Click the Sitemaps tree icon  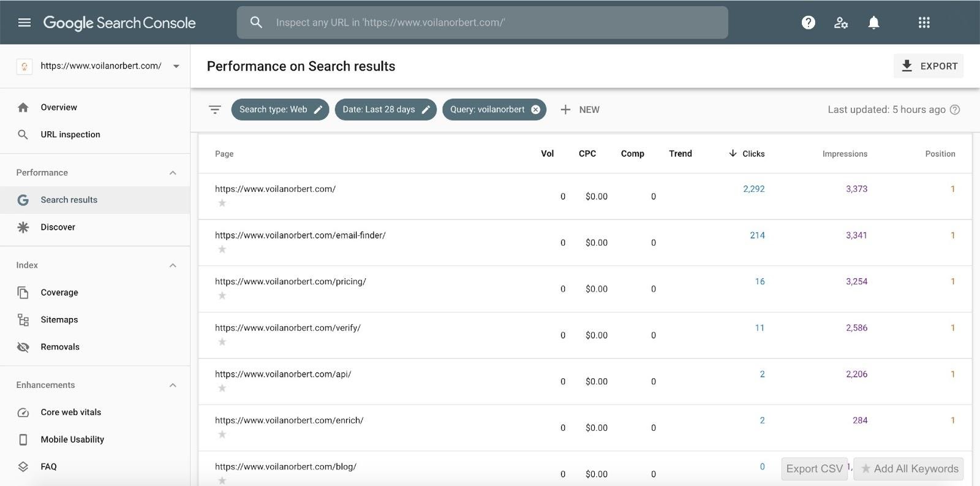coord(23,319)
